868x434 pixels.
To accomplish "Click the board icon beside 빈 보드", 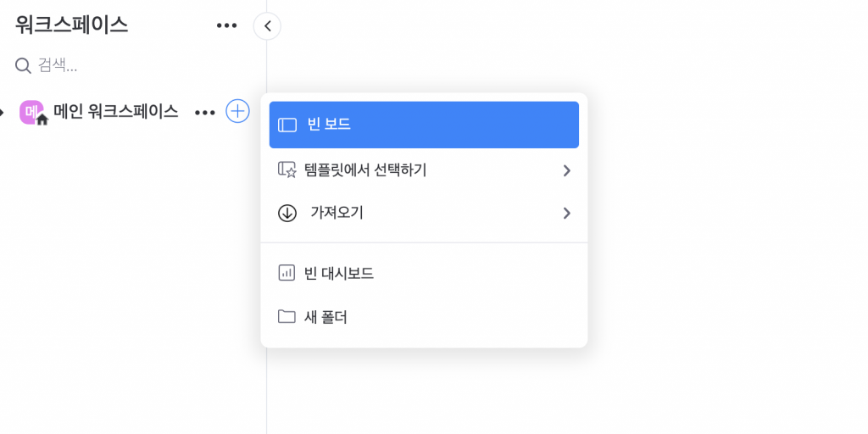I will (287, 125).
